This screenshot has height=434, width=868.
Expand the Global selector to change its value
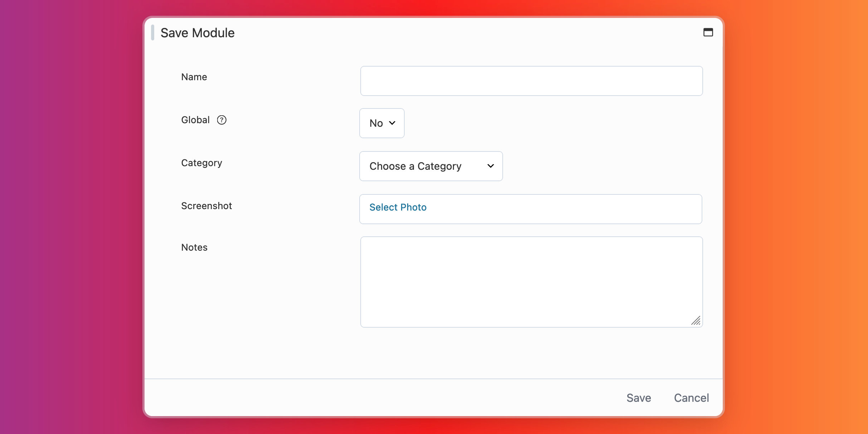coord(381,123)
